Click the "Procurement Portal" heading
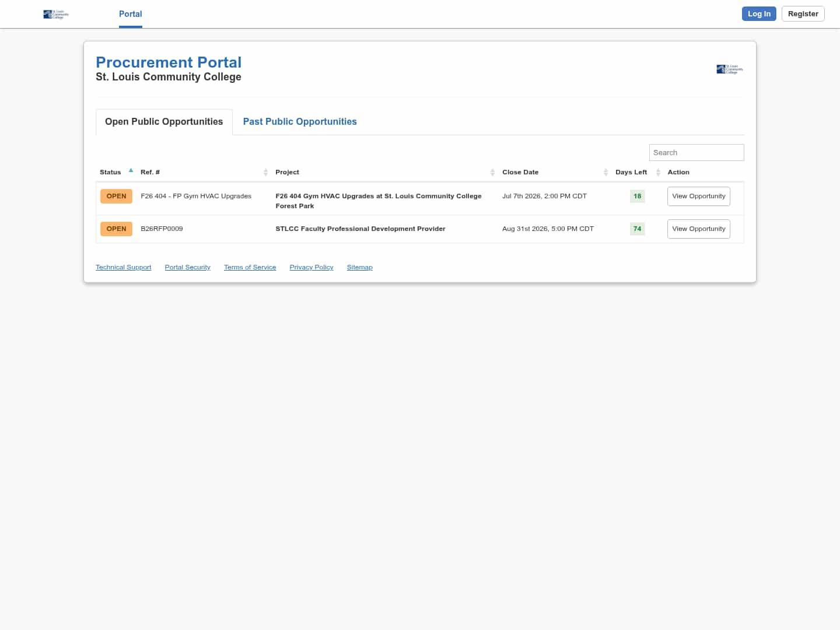Screen dimensions: 840x630 click(169, 62)
